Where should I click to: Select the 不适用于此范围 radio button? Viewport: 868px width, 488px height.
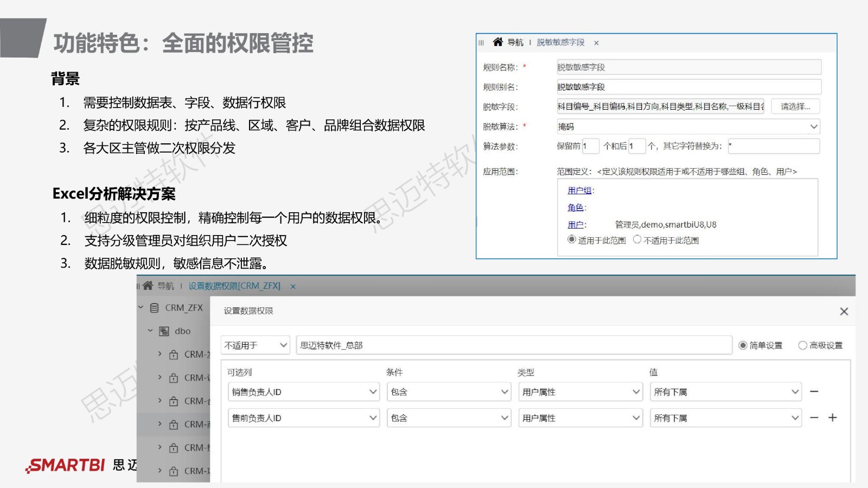tap(637, 239)
